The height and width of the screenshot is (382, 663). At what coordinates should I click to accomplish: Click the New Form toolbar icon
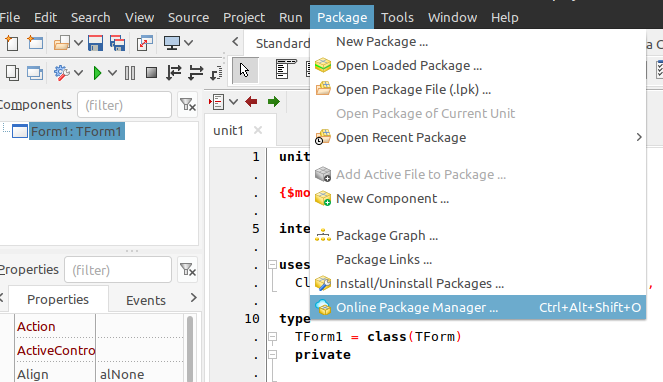pos(35,43)
